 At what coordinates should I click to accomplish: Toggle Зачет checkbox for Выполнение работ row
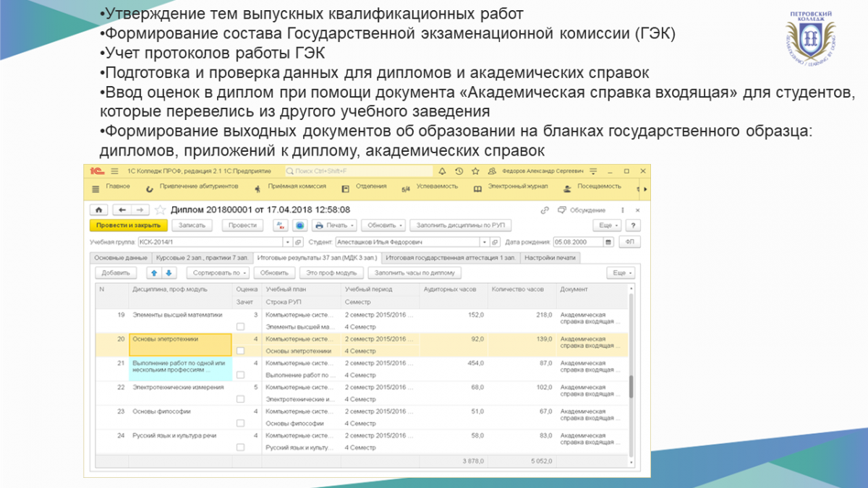(x=240, y=375)
